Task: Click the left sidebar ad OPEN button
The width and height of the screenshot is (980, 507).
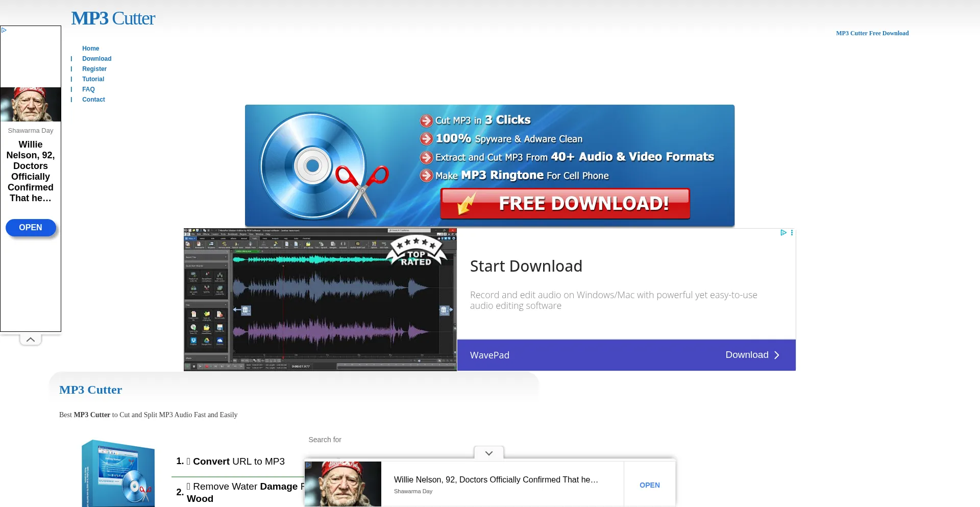Action: 31,228
